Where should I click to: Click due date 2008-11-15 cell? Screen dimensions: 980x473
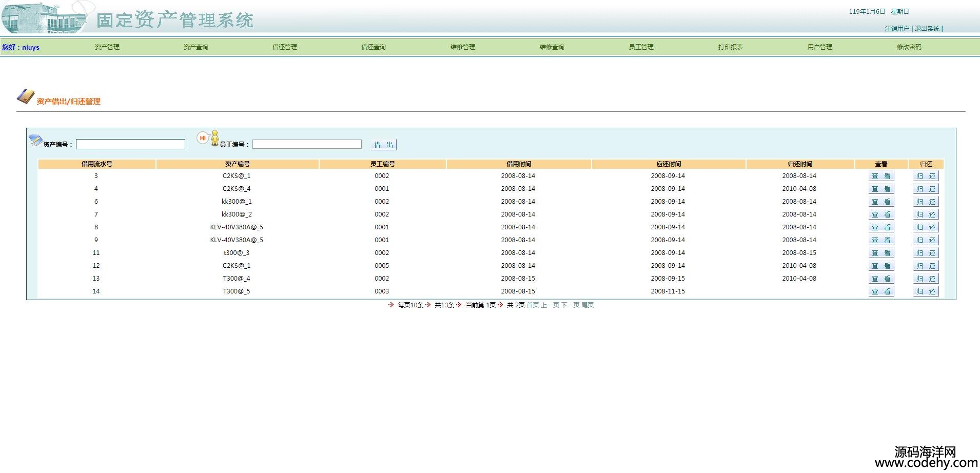668,291
